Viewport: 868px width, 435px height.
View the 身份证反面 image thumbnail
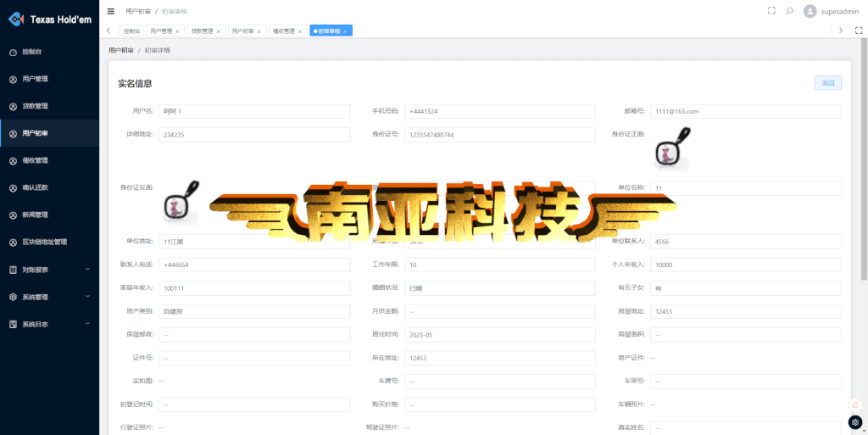click(x=181, y=202)
